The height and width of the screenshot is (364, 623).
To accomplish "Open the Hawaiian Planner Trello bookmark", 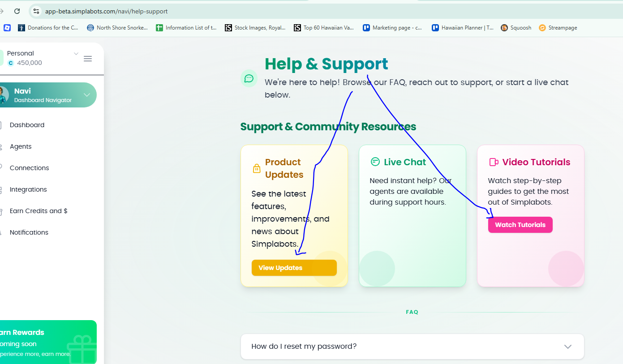I will point(463,28).
